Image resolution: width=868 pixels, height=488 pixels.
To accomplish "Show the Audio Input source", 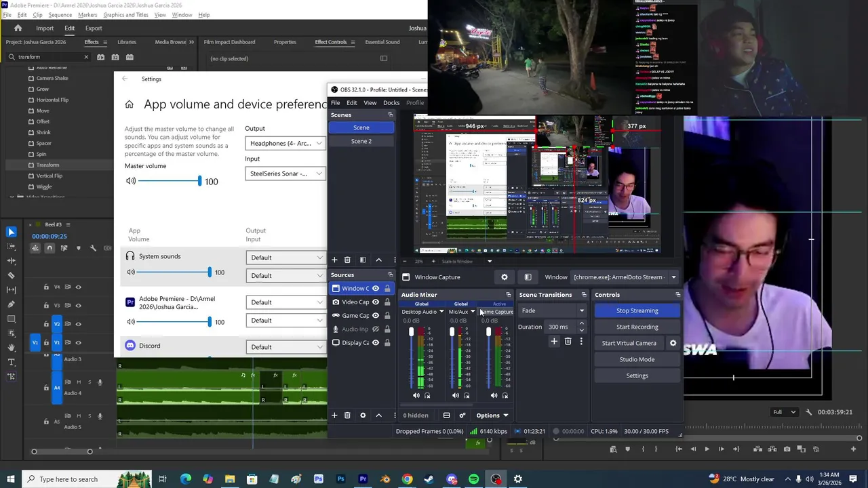I will [376, 329].
